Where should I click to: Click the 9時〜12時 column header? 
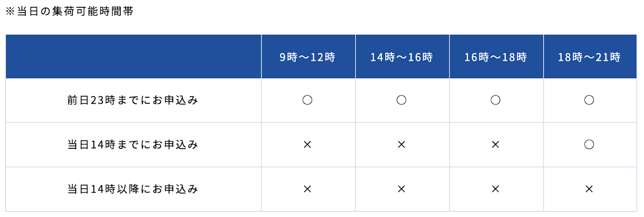tap(308, 57)
